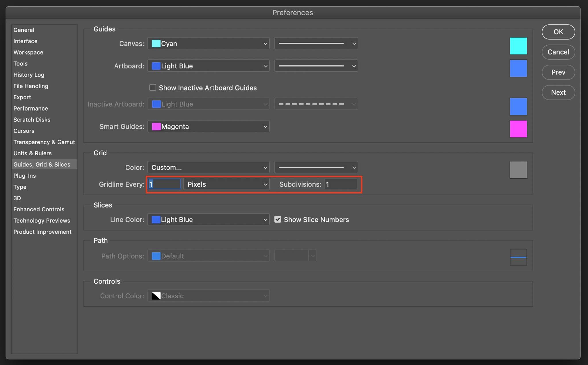This screenshot has width=588, height=365.
Task: Click the Cancel button
Action: (558, 52)
